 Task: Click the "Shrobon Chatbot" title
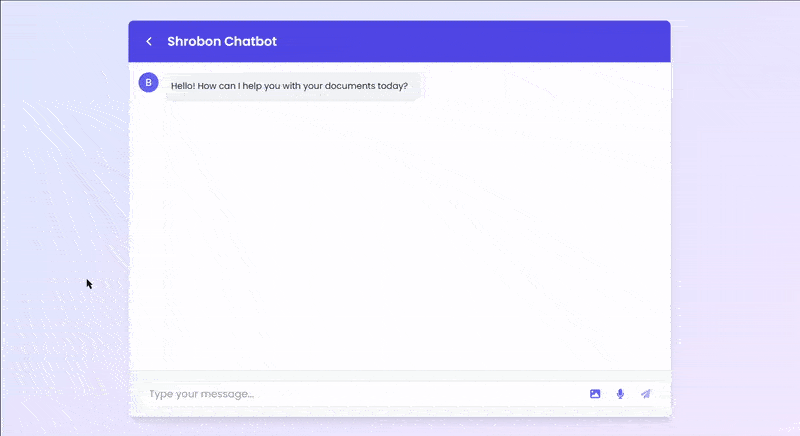click(x=222, y=42)
